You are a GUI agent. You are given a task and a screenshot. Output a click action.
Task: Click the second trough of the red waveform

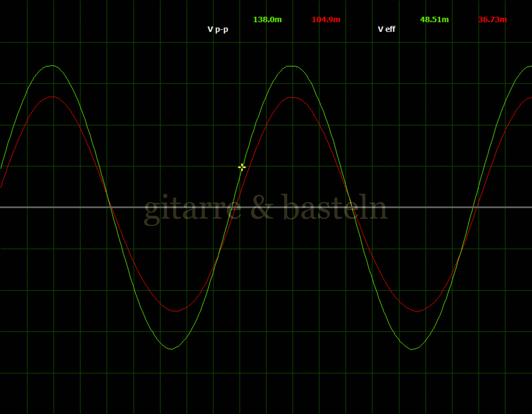coord(416,311)
